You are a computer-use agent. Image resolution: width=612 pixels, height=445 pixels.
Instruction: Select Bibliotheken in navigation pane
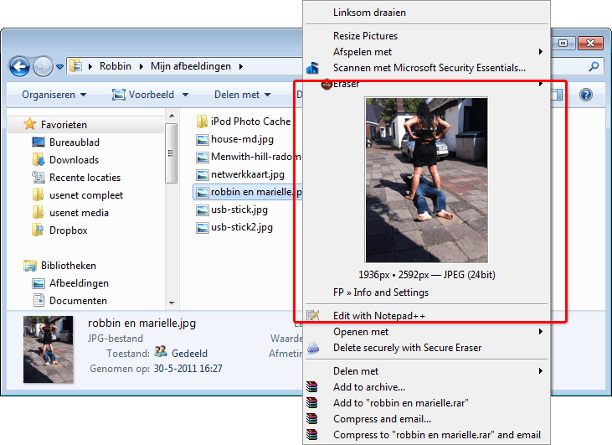tap(60, 266)
